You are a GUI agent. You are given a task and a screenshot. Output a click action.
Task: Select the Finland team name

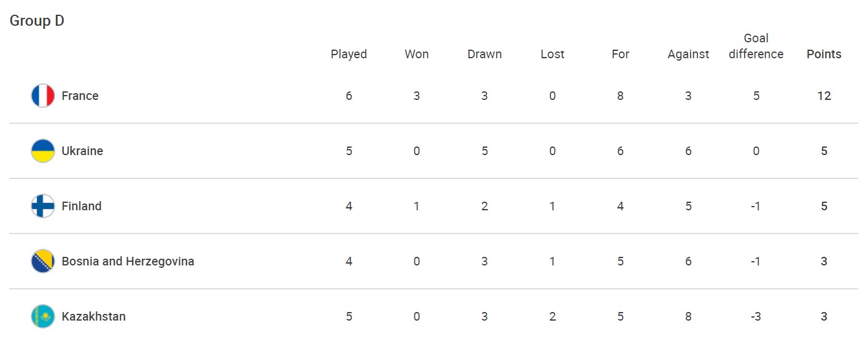[82, 207]
